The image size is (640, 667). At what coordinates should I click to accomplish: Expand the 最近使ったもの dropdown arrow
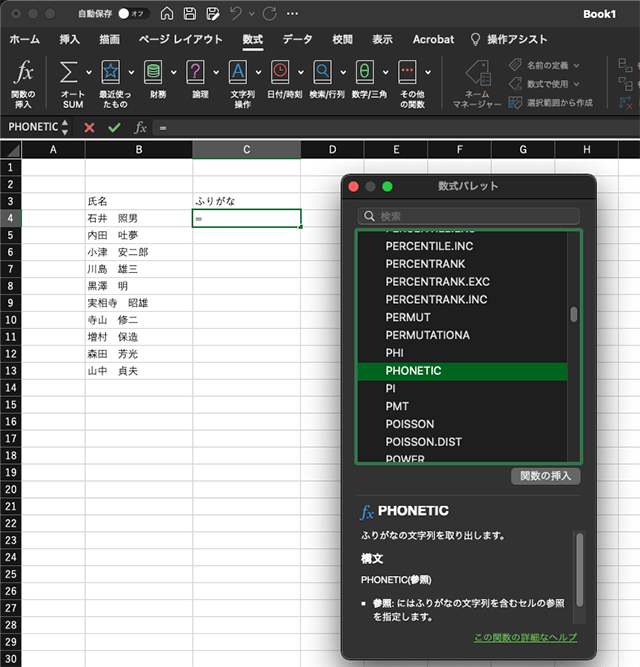pos(131,73)
